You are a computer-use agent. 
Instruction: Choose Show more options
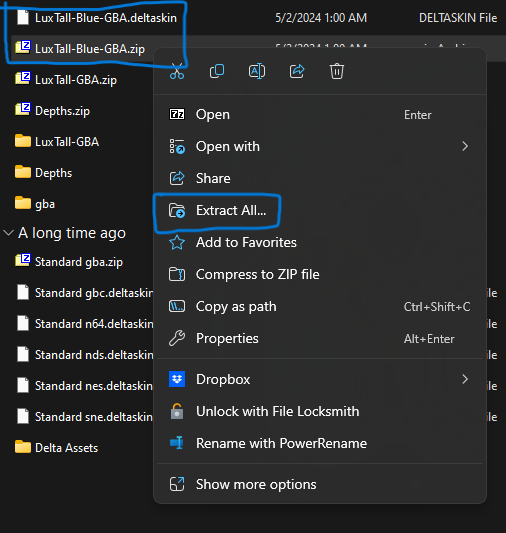[x=320, y=484]
